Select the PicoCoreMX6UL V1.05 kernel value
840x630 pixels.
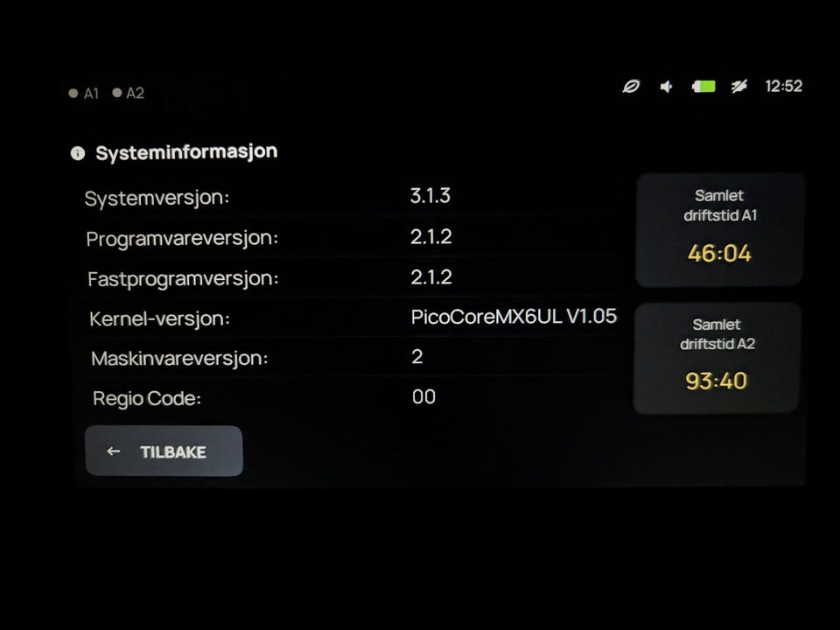pos(514,317)
